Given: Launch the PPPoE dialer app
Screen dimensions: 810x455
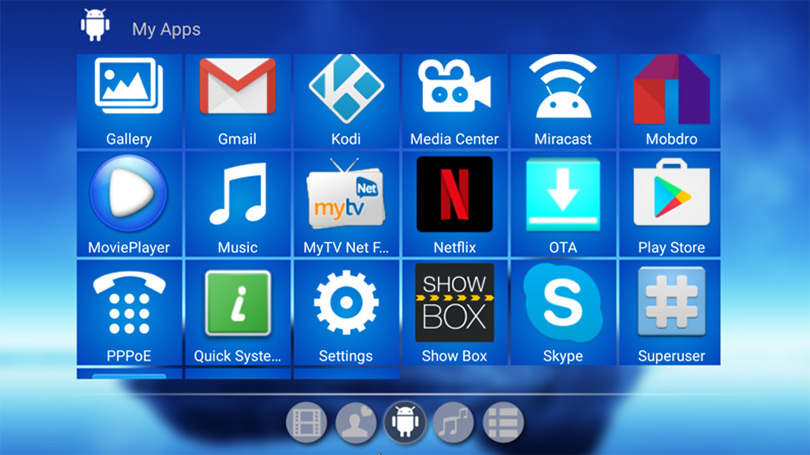Looking at the screenshot, I should click(x=129, y=314).
